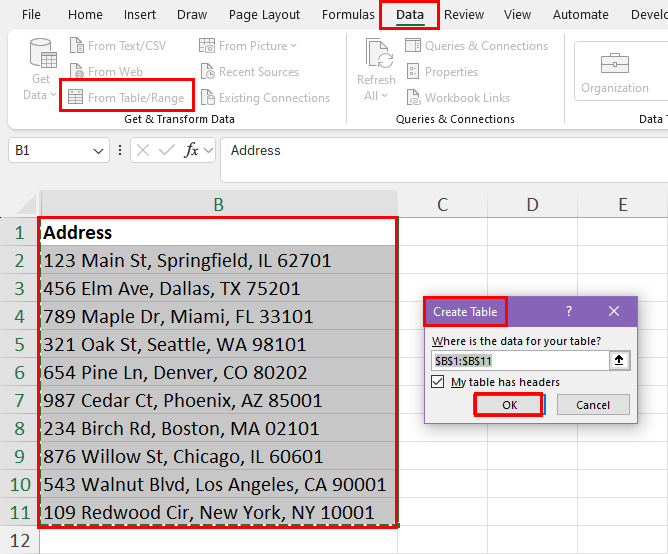This screenshot has width=668, height=554.
Task: Click the formula bar showing Address
Action: point(444,159)
